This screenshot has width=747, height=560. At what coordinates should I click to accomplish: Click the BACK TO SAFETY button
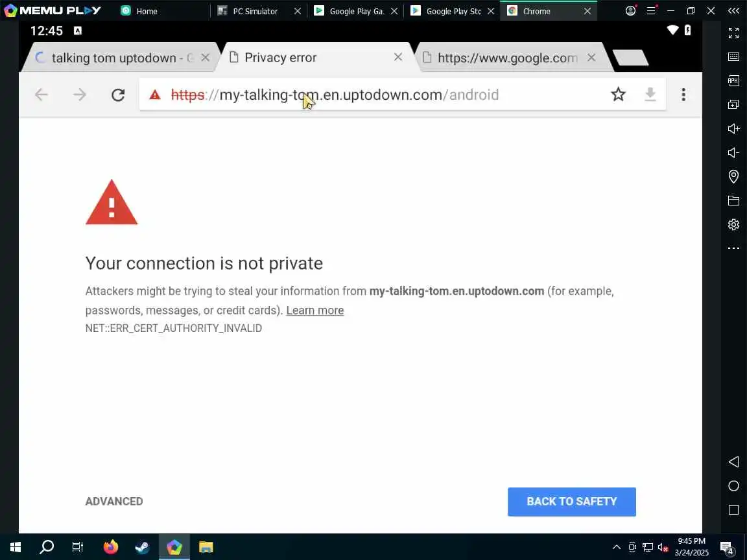[x=571, y=502]
